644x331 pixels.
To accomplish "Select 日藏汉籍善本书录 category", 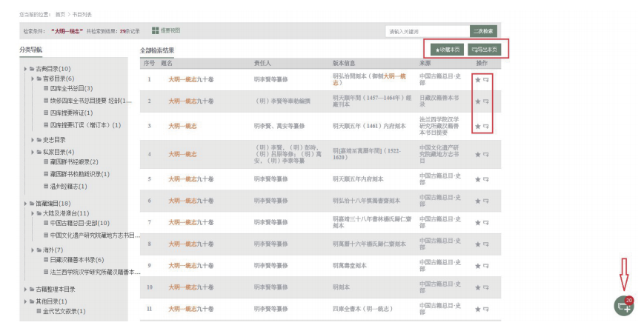I will click(x=77, y=260).
